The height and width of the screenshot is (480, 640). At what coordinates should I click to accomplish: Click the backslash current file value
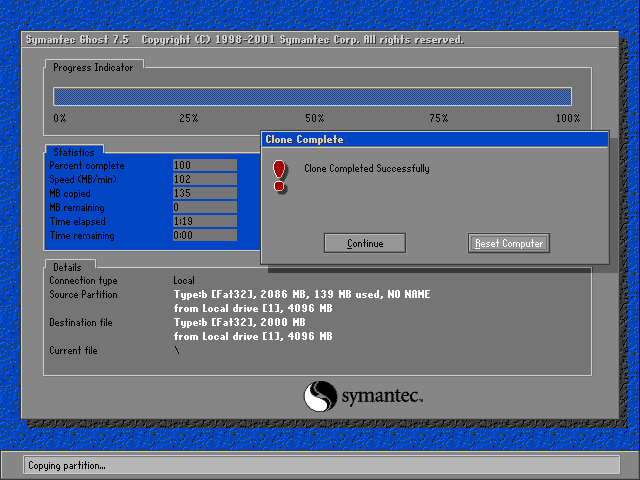point(177,351)
